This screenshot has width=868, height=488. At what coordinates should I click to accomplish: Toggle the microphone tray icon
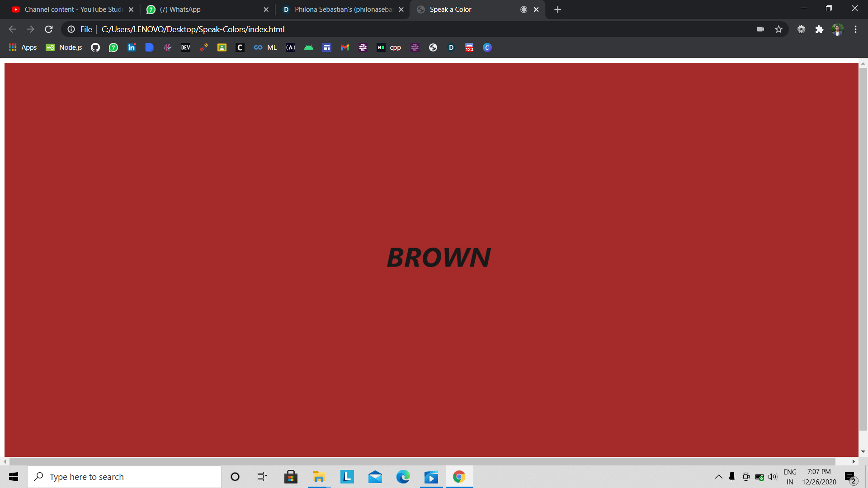[732, 477]
